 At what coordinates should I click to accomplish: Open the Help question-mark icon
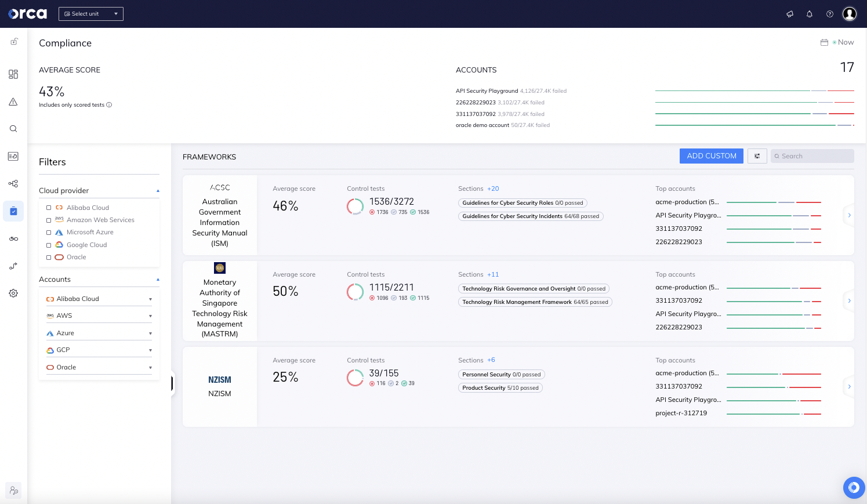pyautogui.click(x=829, y=13)
